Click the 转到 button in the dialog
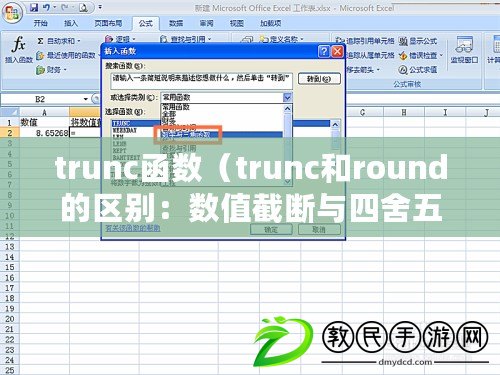The height and width of the screenshot is (375, 500). [x=319, y=79]
